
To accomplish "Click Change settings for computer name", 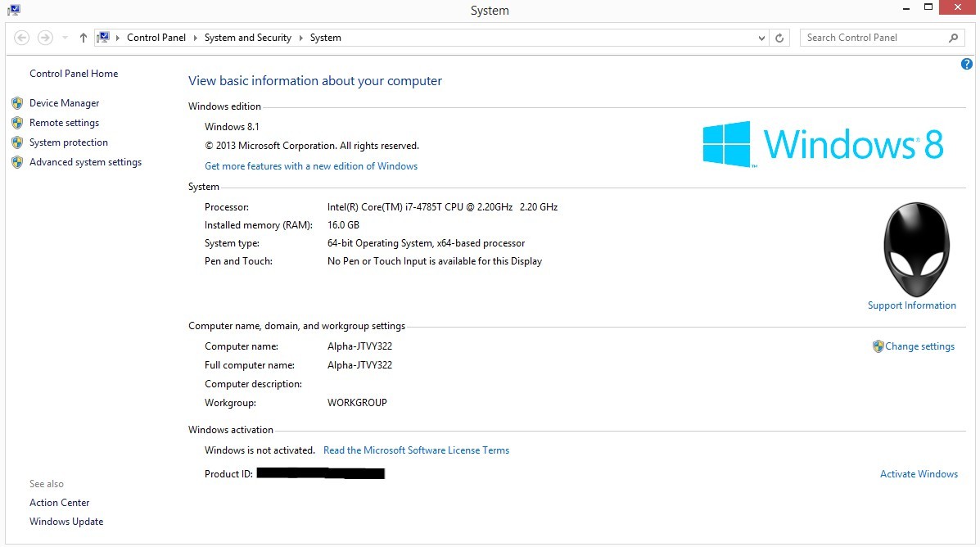I will point(919,346).
